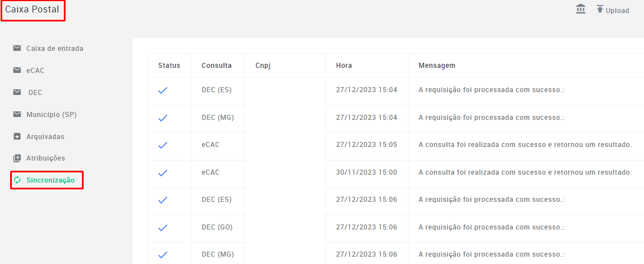Click the Arquivadas archive box icon
This screenshot has height=264, width=644.
click(17, 137)
